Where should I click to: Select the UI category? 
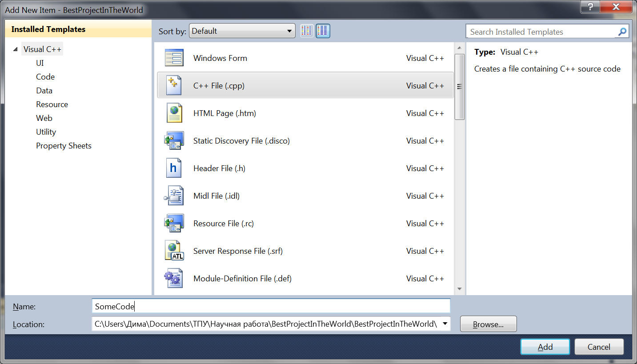click(x=40, y=63)
